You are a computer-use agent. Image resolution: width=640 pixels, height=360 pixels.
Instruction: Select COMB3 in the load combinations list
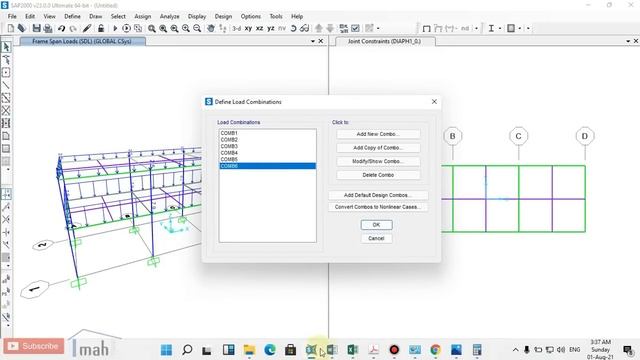267,146
